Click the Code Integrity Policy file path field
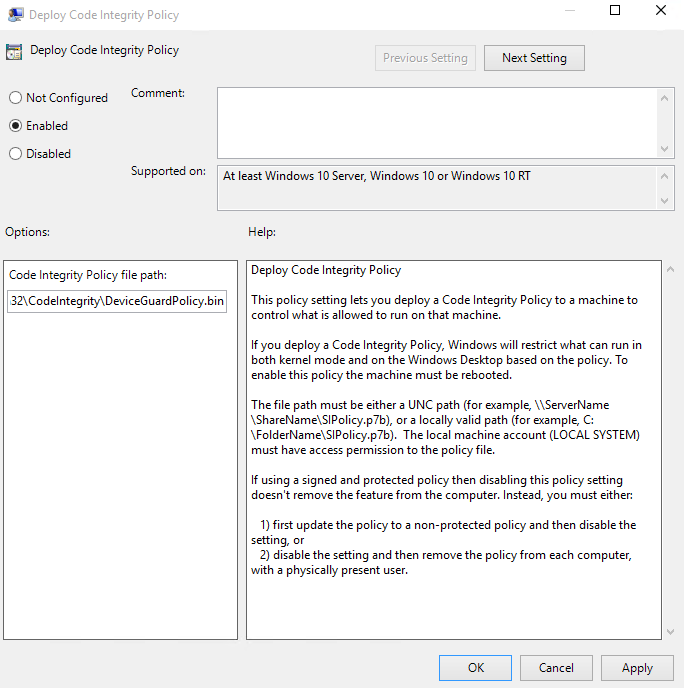Image resolution: width=684 pixels, height=688 pixels. pos(117,301)
